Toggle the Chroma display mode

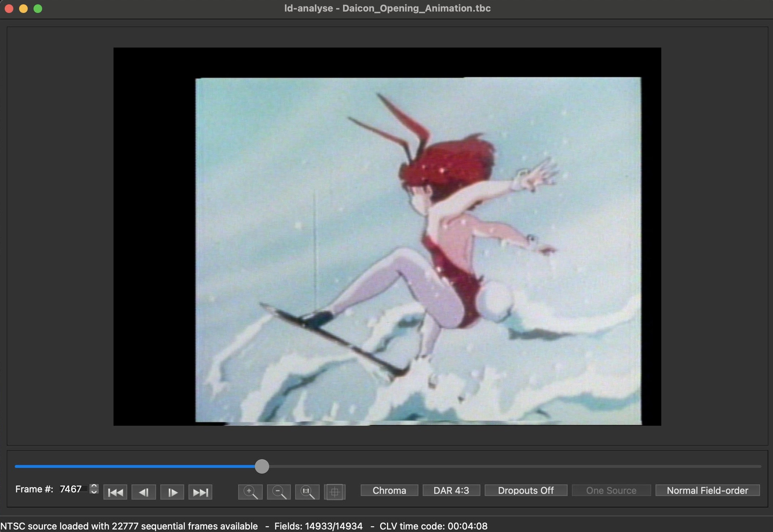pos(389,491)
